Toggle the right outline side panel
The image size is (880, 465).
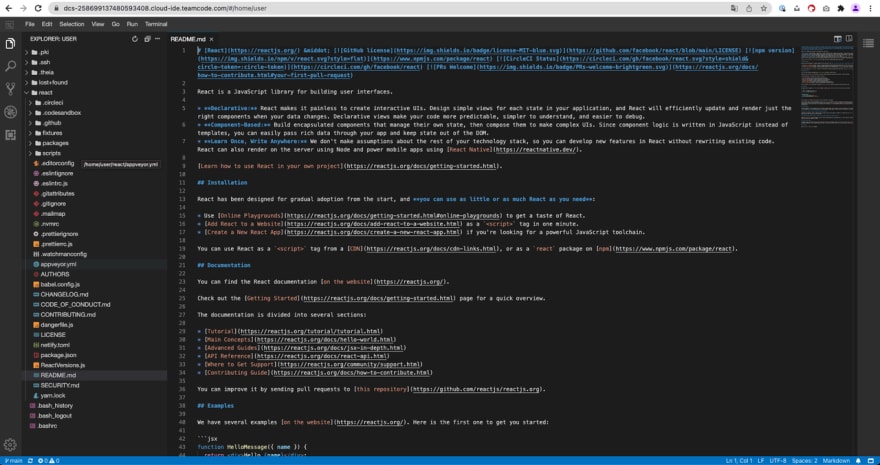868,44
